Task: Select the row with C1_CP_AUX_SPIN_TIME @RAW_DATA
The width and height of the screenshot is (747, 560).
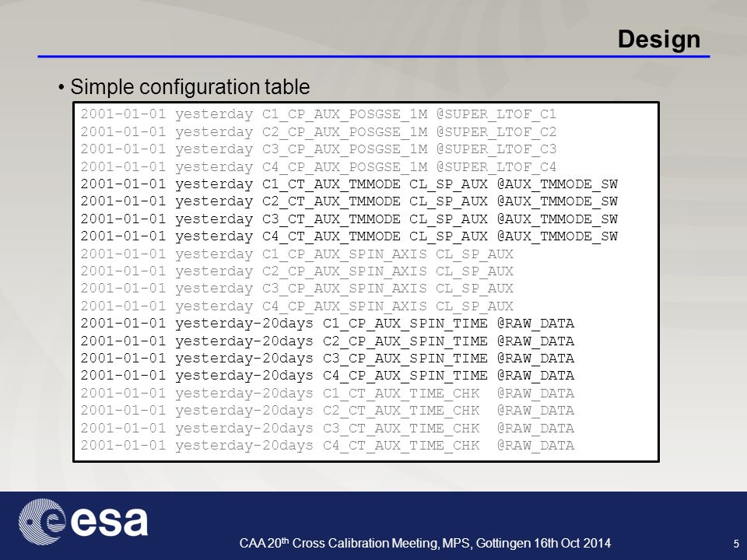Action: (x=328, y=324)
